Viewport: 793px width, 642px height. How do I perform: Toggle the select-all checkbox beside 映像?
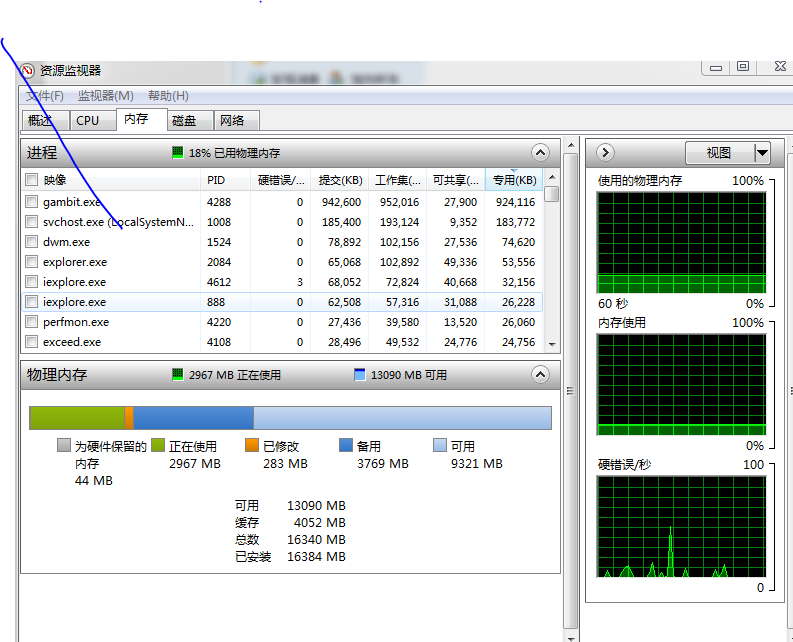[32, 180]
